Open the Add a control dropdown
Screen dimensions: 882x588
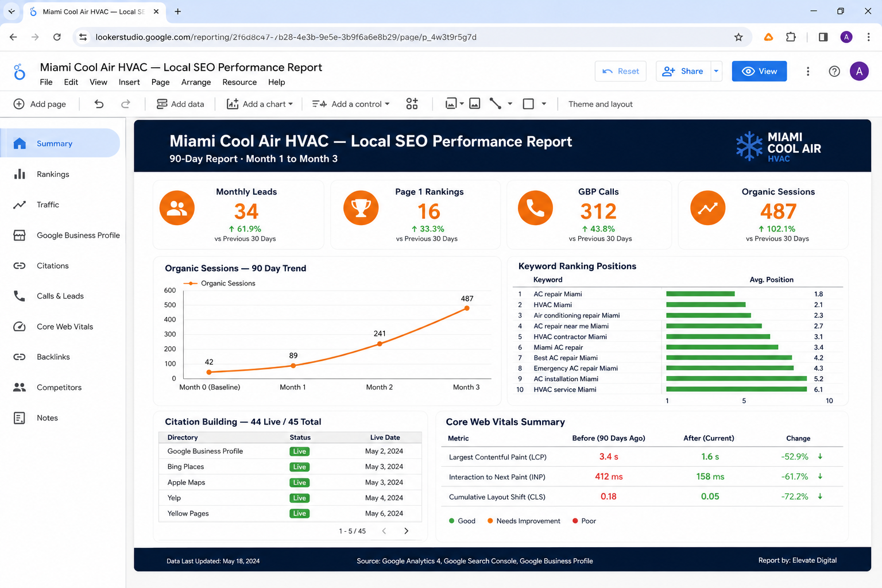pos(351,104)
